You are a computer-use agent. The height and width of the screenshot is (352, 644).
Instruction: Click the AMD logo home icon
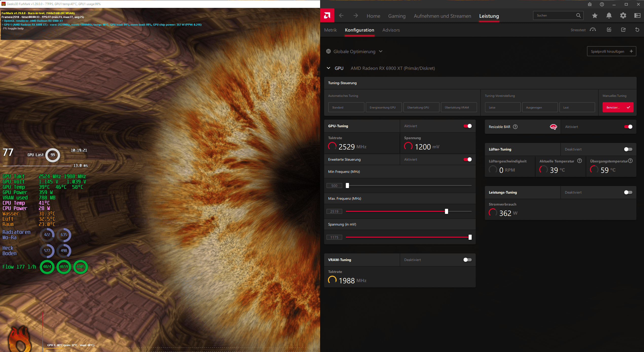click(x=327, y=16)
